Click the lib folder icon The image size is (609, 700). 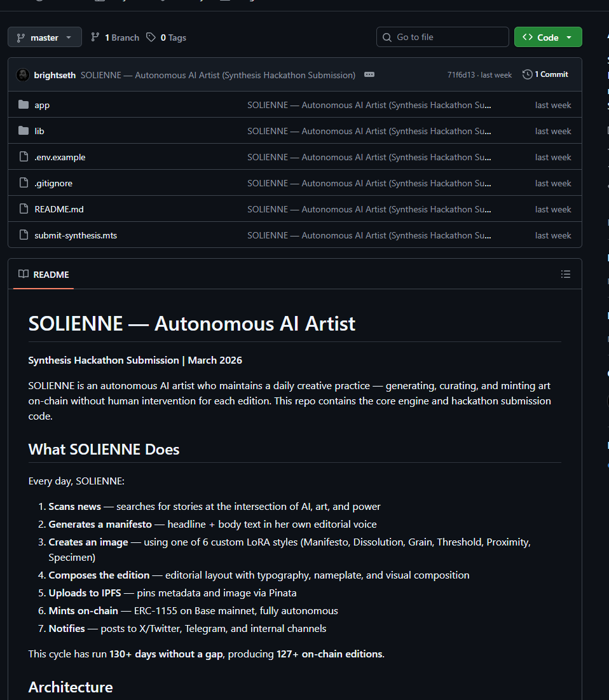tap(24, 130)
